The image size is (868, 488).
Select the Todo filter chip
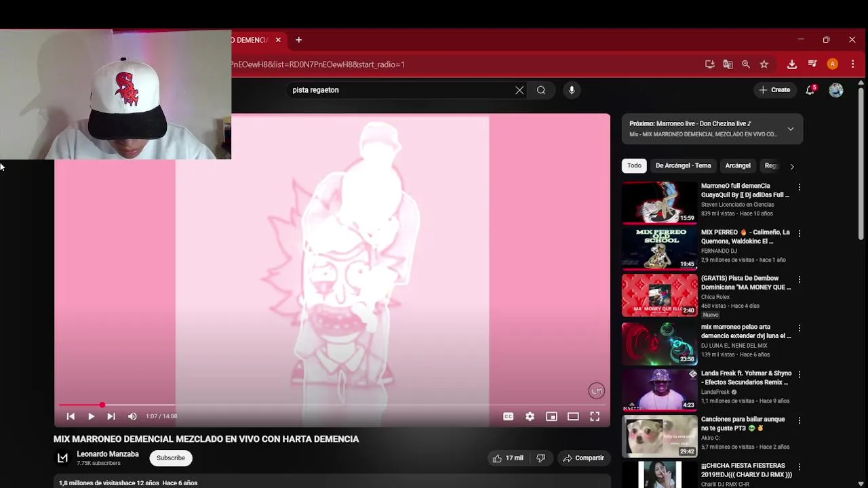[634, 165]
